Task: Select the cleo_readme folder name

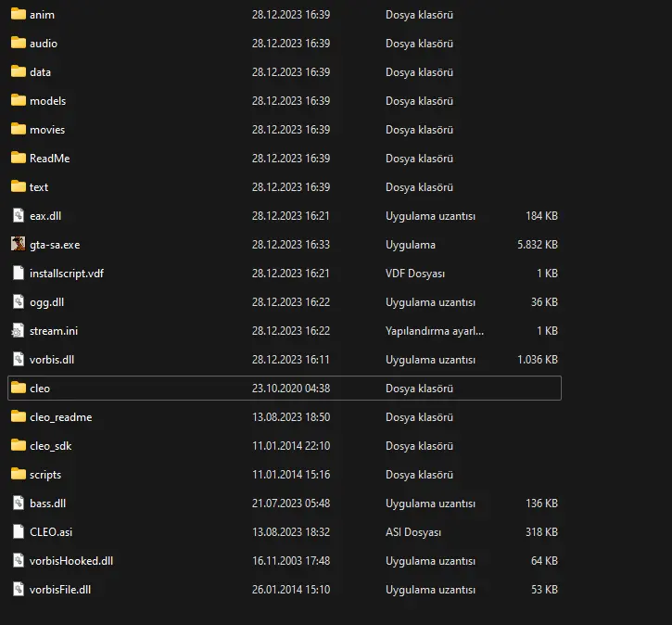Action: 61,417
